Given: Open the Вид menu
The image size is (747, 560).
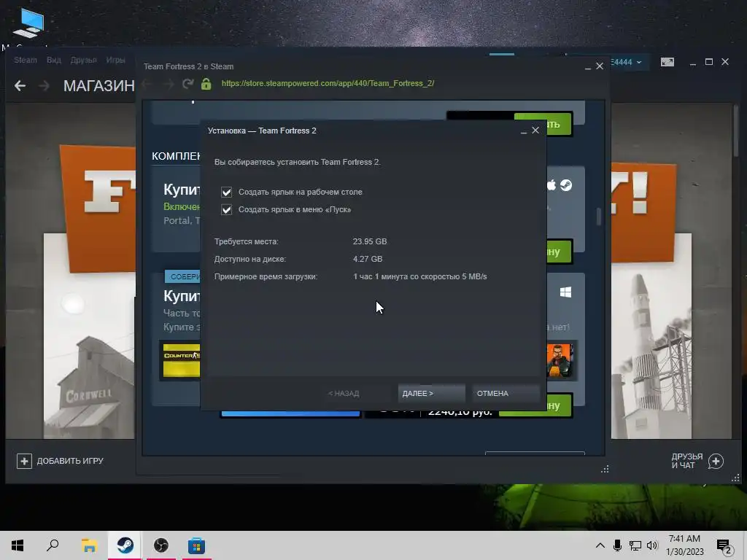Looking at the screenshot, I should [53, 60].
